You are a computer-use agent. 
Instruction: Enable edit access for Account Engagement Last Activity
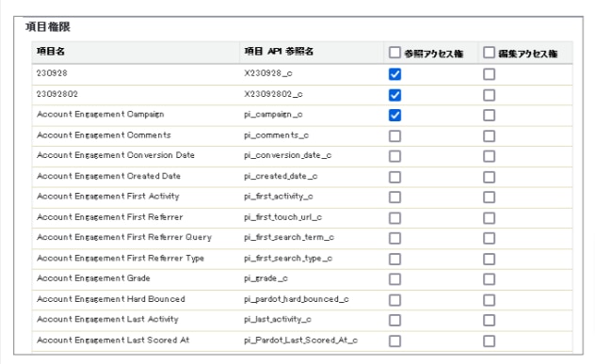pos(490,321)
